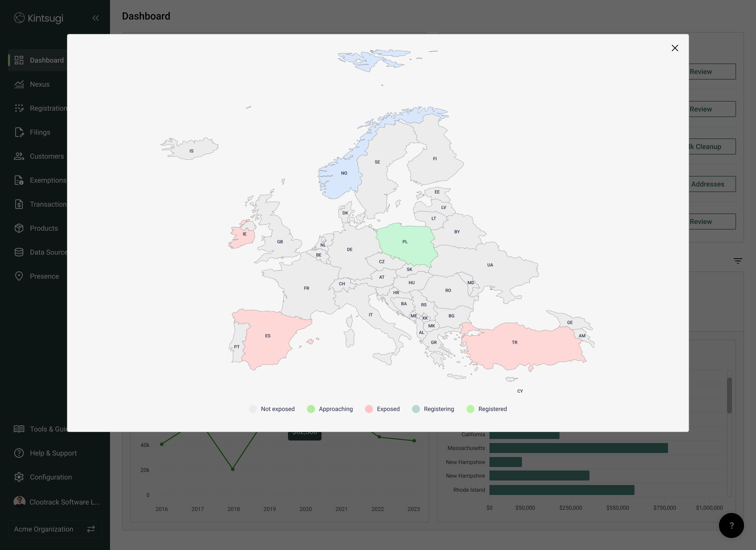
Task: Click the Presence location pin icon
Action: pyautogui.click(x=19, y=276)
